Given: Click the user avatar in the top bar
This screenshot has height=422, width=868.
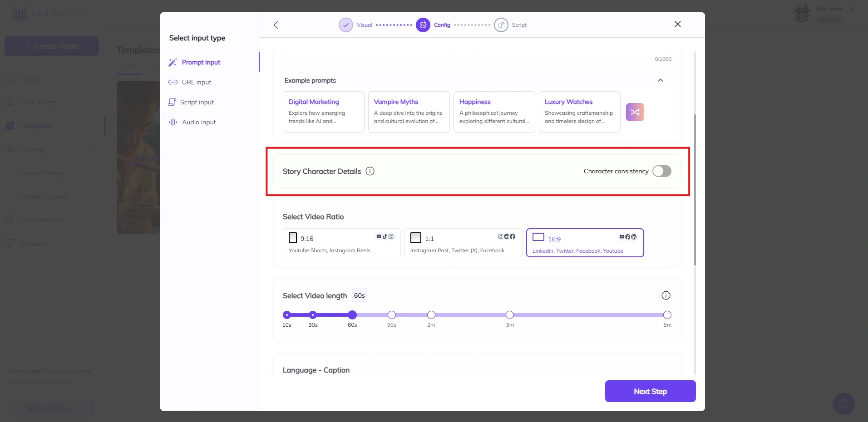Looking at the screenshot, I should click(x=803, y=14).
